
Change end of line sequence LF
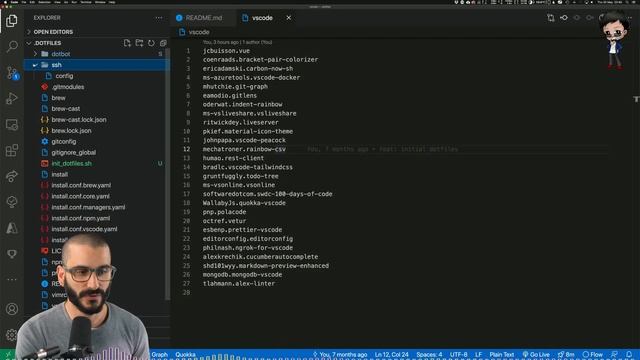[478, 355]
